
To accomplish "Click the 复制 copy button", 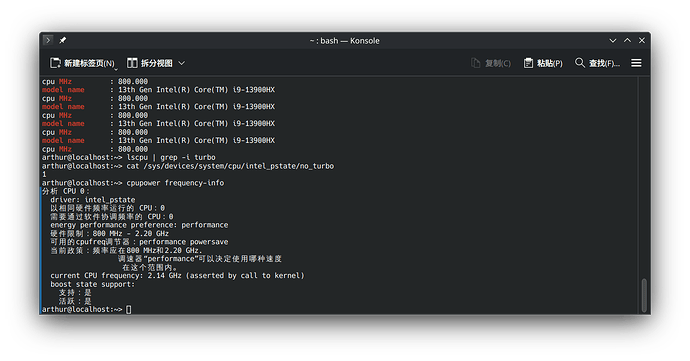I will [491, 63].
